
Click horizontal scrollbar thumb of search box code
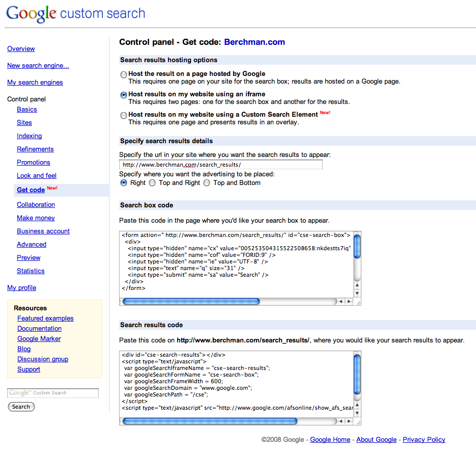click(191, 302)
